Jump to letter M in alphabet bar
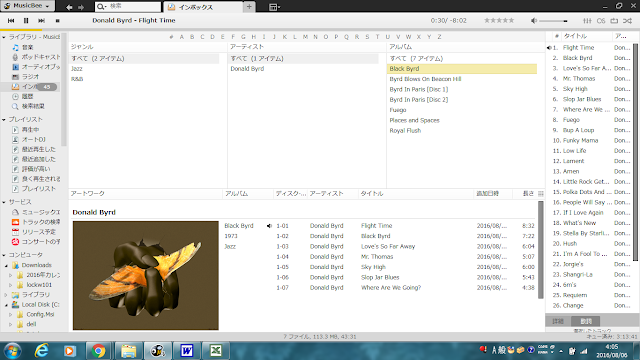Screen dimensions: 640x360 point(305,37)
